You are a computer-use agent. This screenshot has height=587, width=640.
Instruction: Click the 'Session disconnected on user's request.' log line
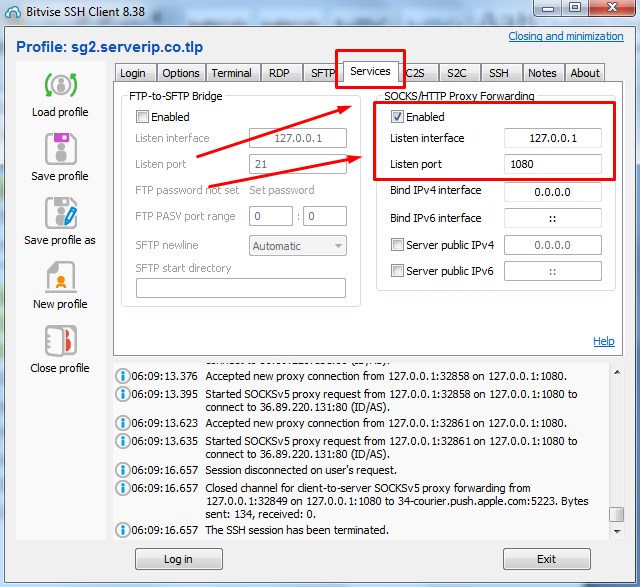301,470
